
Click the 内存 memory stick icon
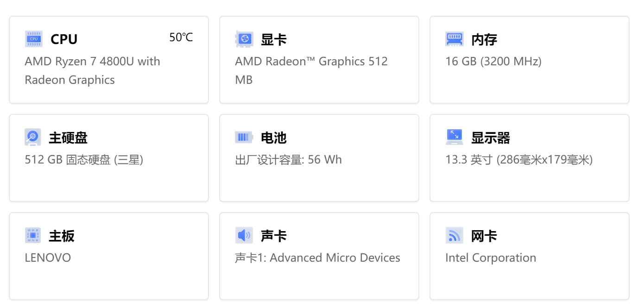(454, 39)
